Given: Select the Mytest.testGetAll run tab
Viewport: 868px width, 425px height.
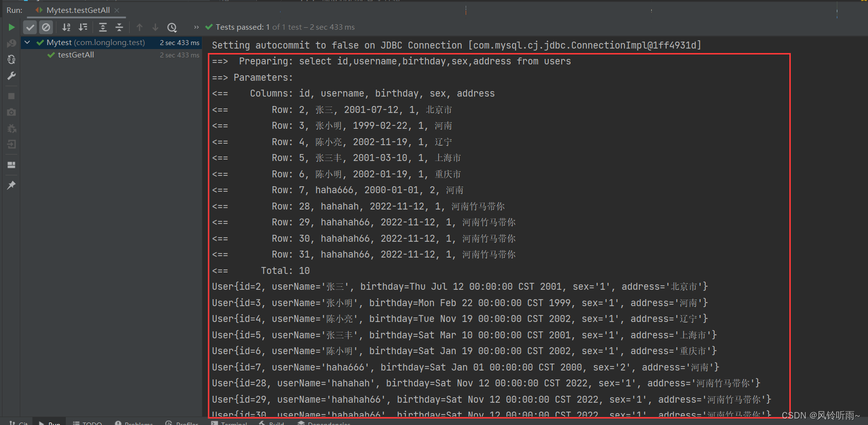Looking at the screenshot, I should (78, 10).
